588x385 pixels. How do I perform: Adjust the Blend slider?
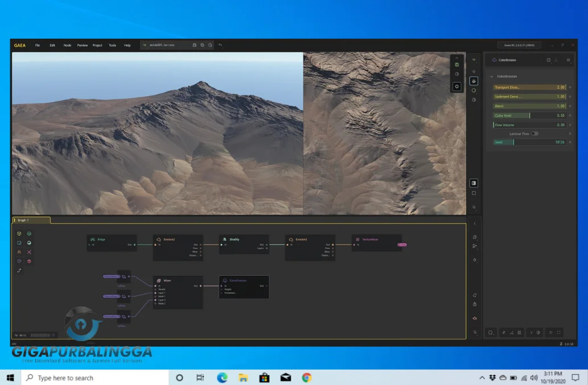click(x=529, y=106)
